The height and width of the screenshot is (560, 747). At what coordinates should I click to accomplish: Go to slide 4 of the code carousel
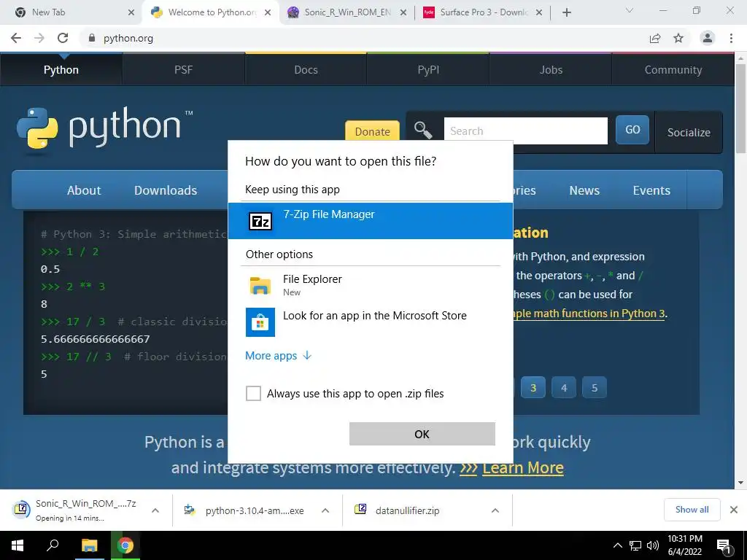(x=564, y=388)
